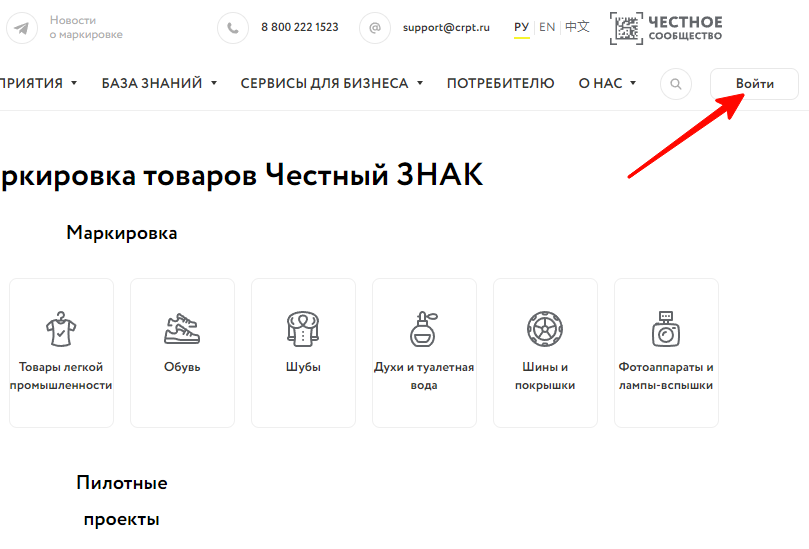Open the 'Духи и туалетная вода' card
Viewport: 809px width, 549px height.
coord(424,353)
